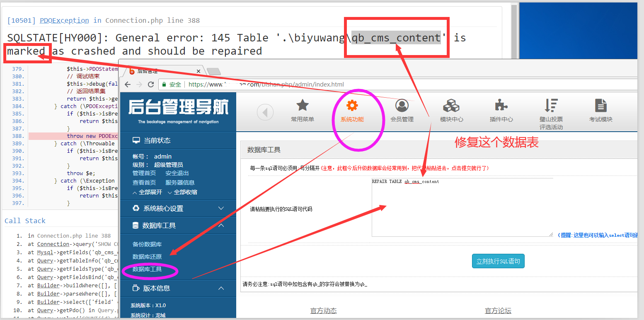Open 系统功能 gear icon
The image size is (644, 320).
click(x=352, y=106)
